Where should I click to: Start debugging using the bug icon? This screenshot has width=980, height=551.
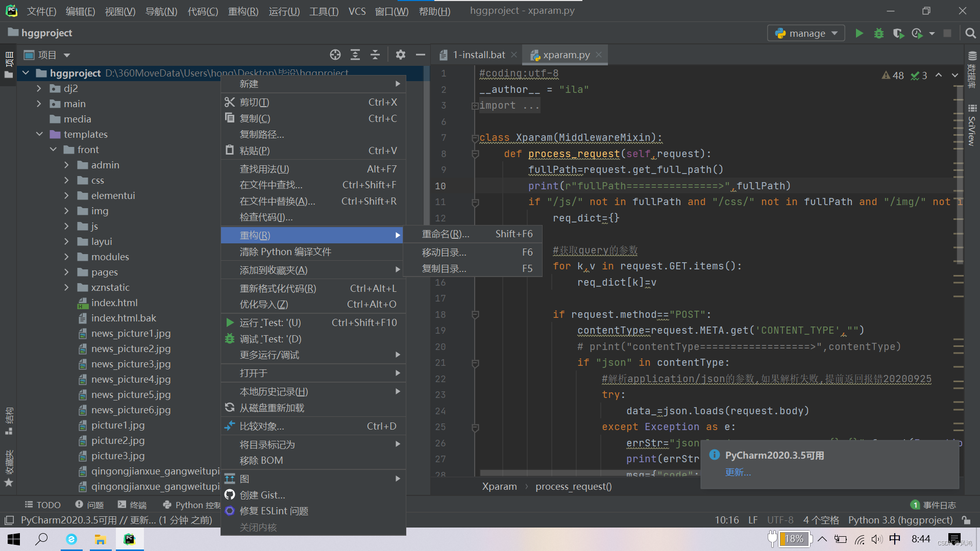click(878, 33)
